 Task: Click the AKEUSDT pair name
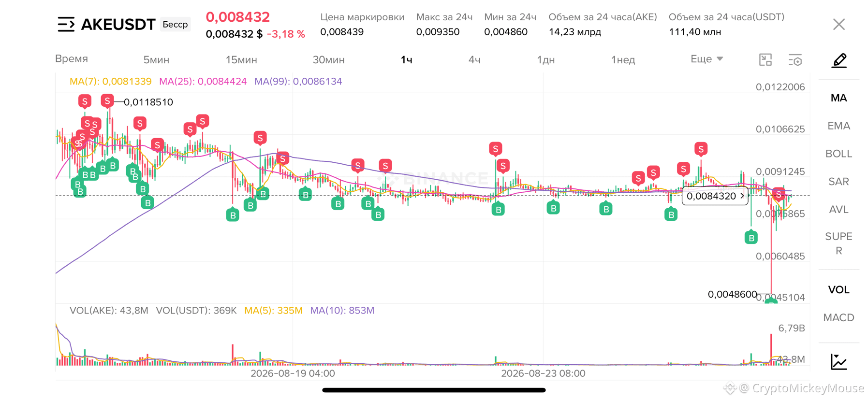coord(118,24)
